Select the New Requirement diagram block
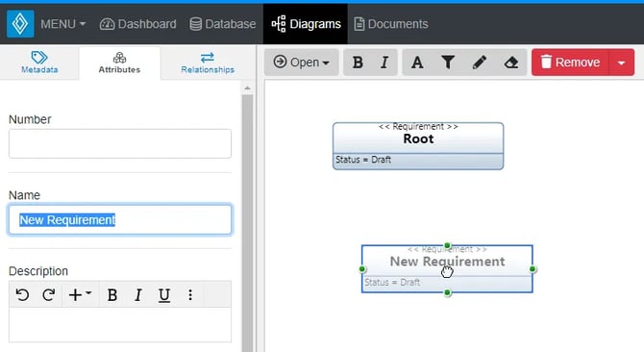This screenshot has height=352, width=644. pyautogui.click(x=447, y=269)
